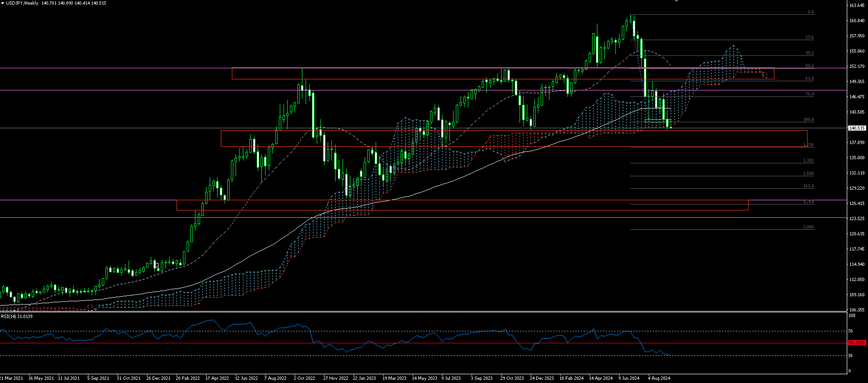Click price axis value 129.220

point(857,188)
